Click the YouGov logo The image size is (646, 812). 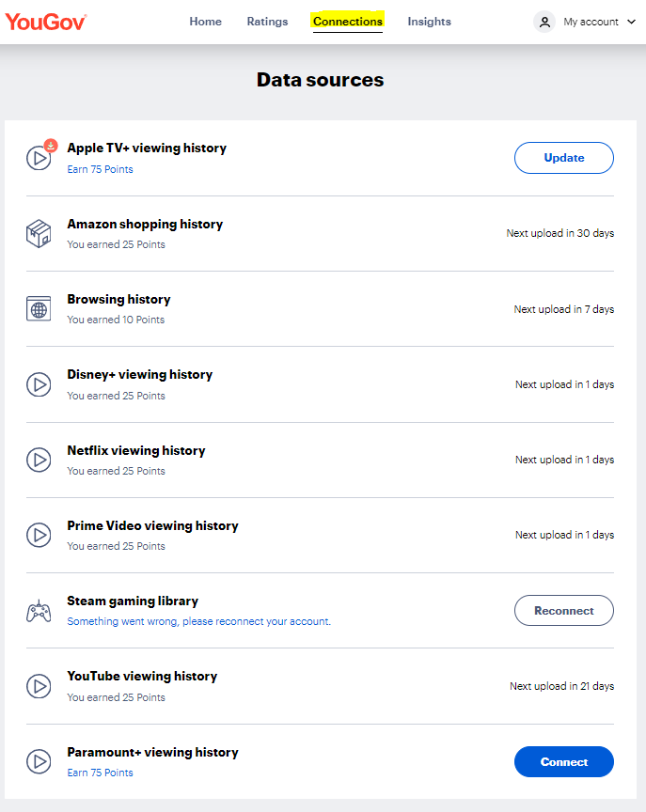tap(45, 22)
